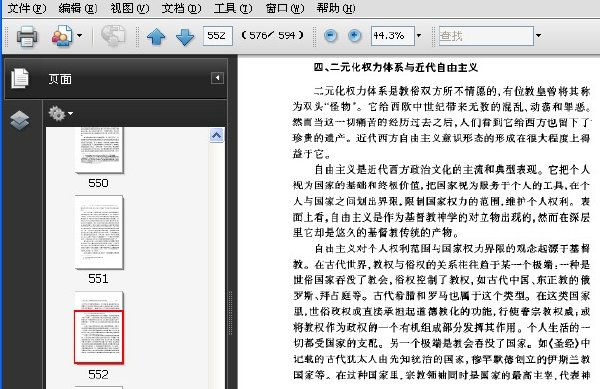
Task: Click the navigation pane splitter grip handle
Action: tap(230, 313)
